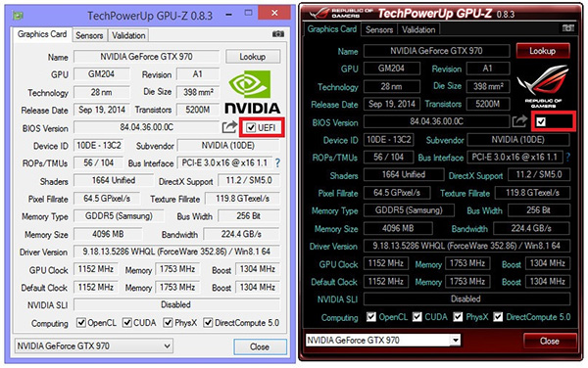
Task: Click the Bandwidth 224.4 GB/s field in ROG window
Action: pyautogui.click(x=531, y=228)
